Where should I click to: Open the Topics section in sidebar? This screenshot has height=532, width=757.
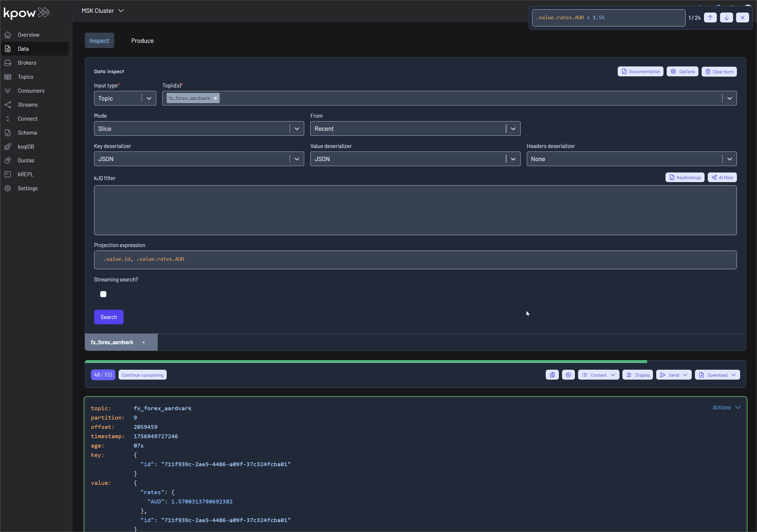coord(25,76)
